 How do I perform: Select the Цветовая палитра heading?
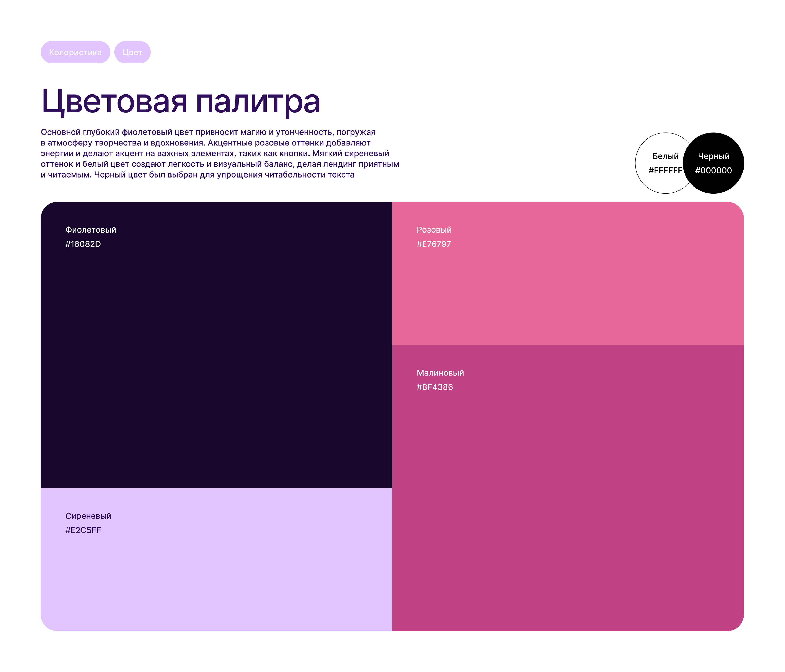[x=181, y=101]
